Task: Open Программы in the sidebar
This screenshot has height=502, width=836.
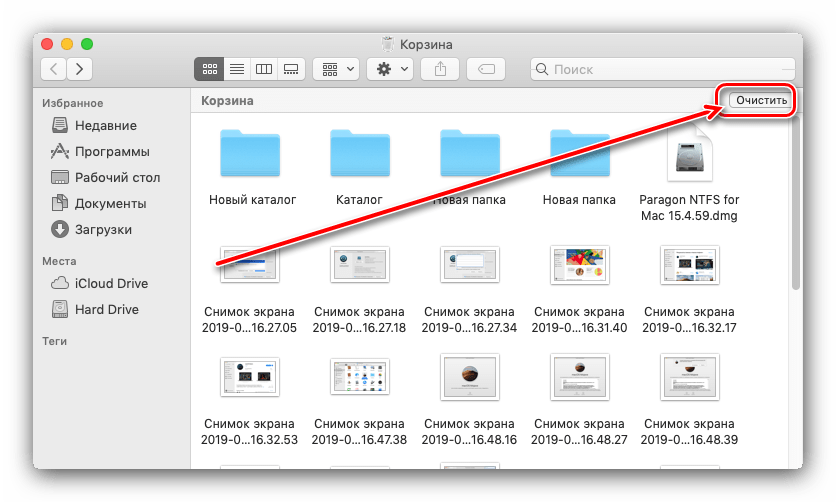Action: click(111, 152)
